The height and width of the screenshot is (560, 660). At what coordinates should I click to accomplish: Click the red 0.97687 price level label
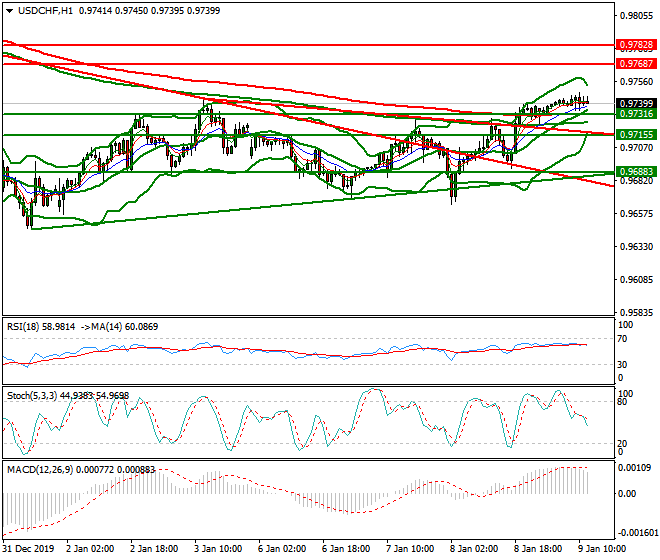(636, 64)
